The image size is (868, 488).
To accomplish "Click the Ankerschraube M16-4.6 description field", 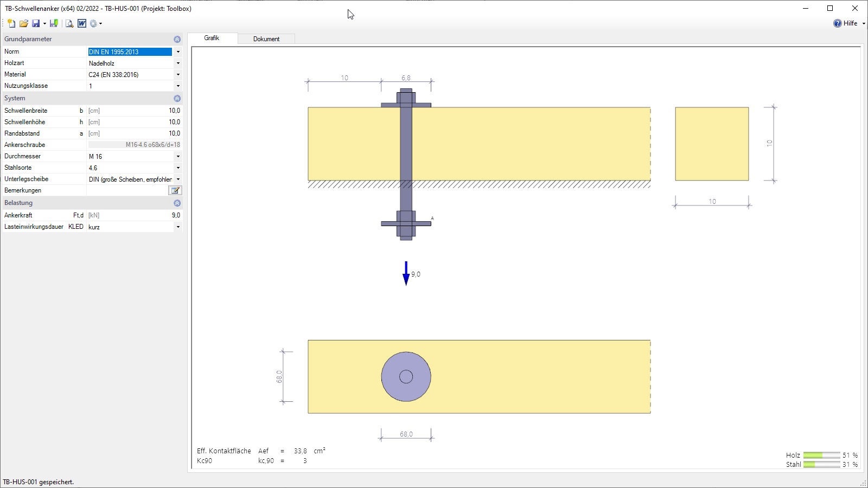I will click(135, 145).
